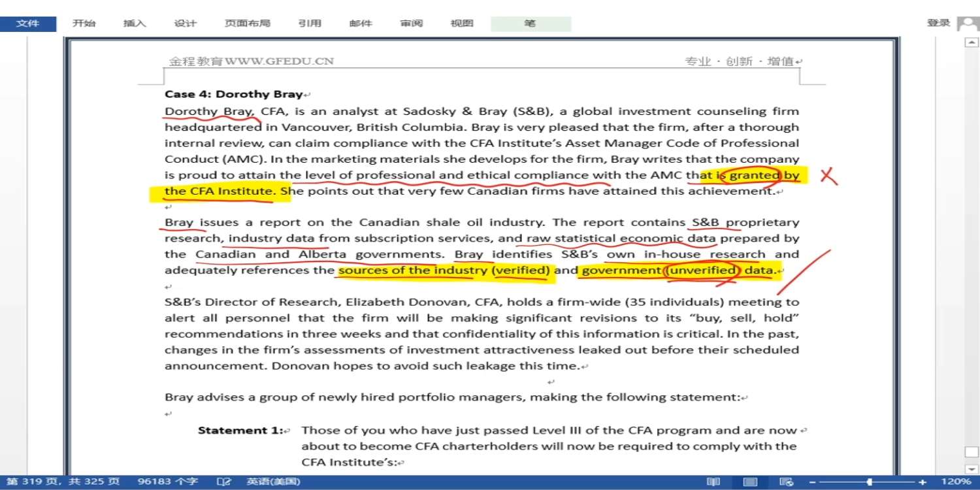Image resolution: width=980 pixels, height=490 pixels.
Task: Activate the 笔 (Pen) tab
Action: [531, 24]
